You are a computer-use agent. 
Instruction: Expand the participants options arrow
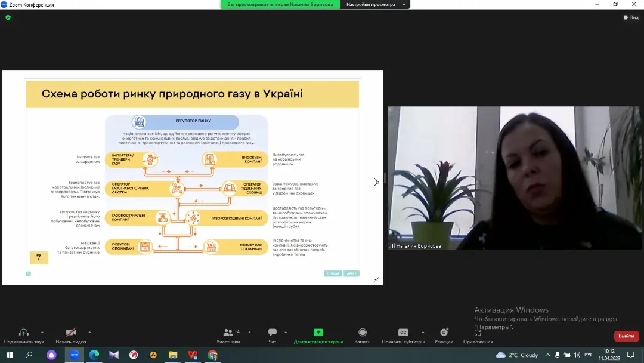[249, 332]
